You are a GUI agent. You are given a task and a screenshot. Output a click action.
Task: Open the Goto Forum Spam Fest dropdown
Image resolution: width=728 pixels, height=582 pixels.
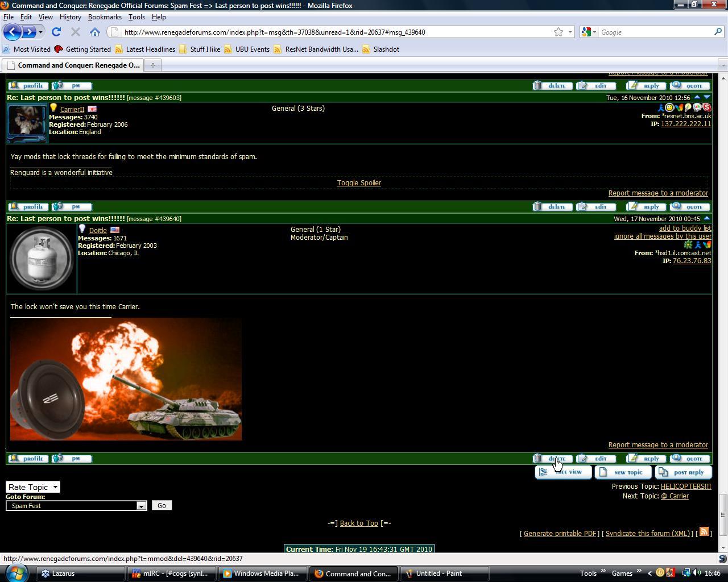(76, 506)
